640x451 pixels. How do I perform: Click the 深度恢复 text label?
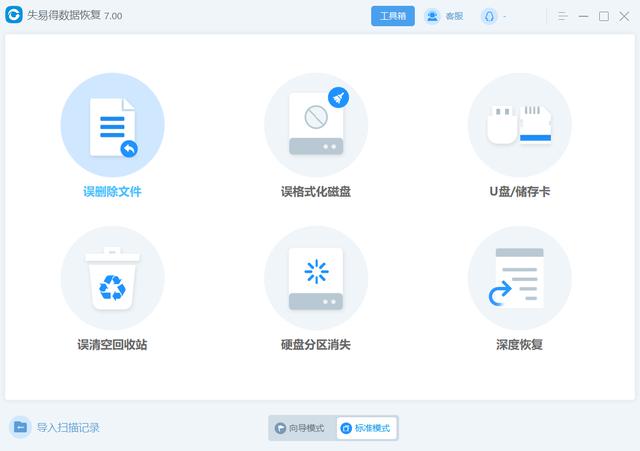519,345
